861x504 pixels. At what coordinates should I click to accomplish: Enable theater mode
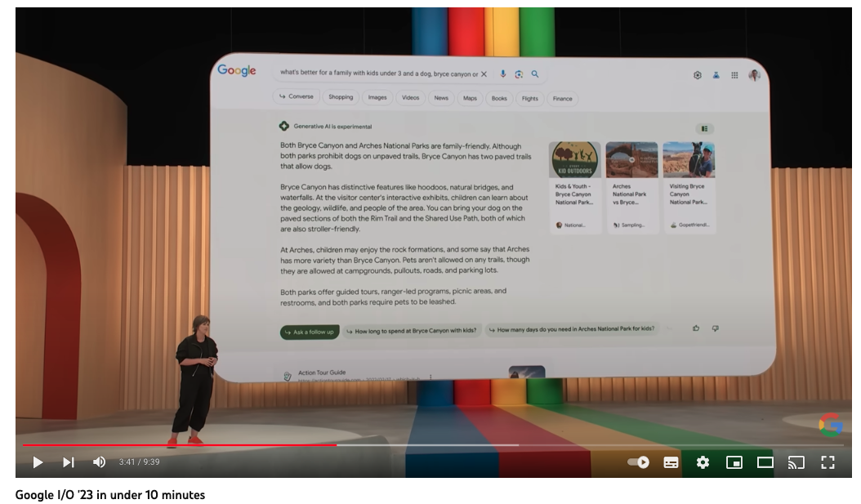pyautogui.click(x=765, y=462)
